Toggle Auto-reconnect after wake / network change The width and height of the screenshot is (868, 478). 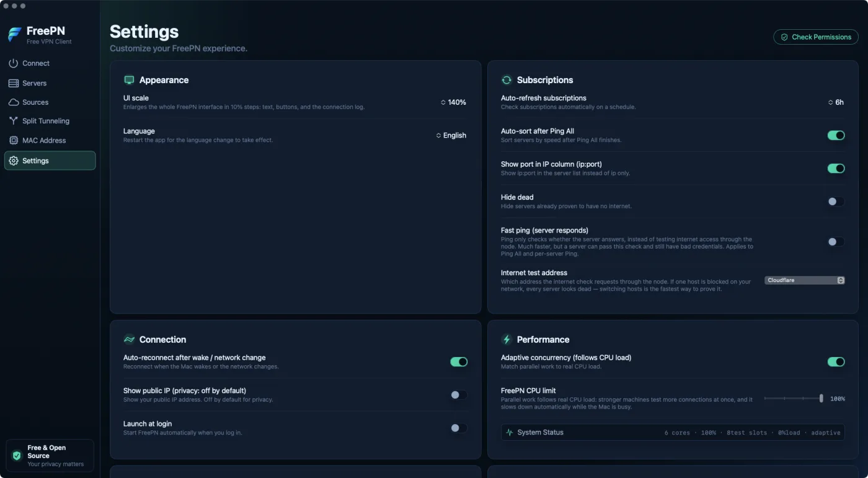[459, 362]
